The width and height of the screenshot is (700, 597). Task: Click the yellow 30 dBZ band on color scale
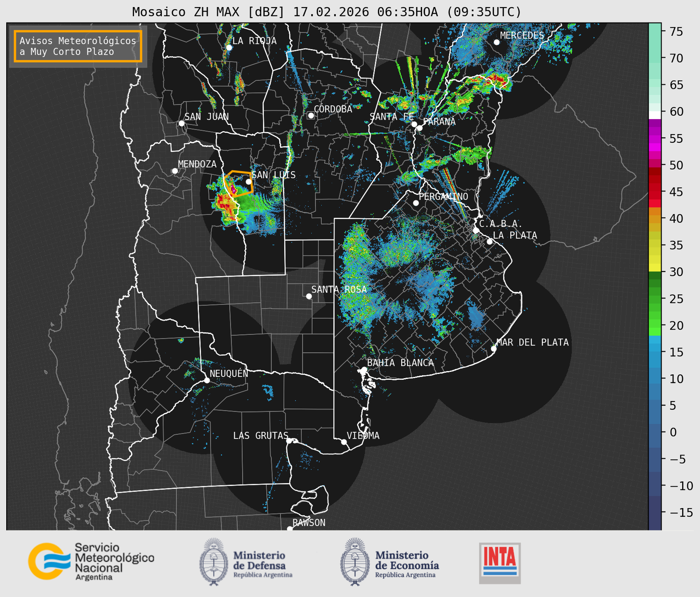pyautogui.click(x=655, y=268)
